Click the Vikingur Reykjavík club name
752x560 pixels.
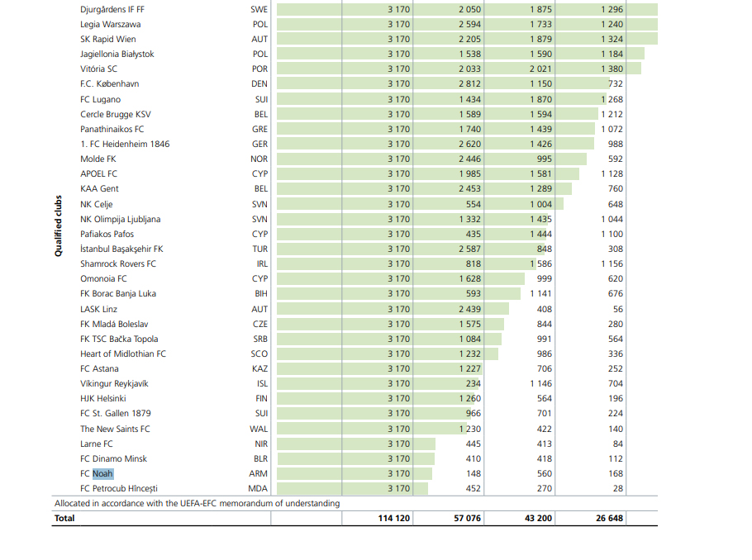114,383
